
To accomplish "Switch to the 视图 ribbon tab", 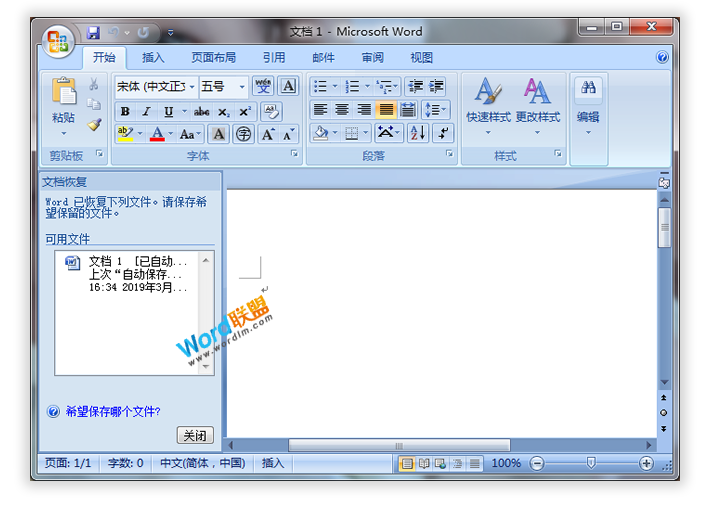I will click(422, 58).
